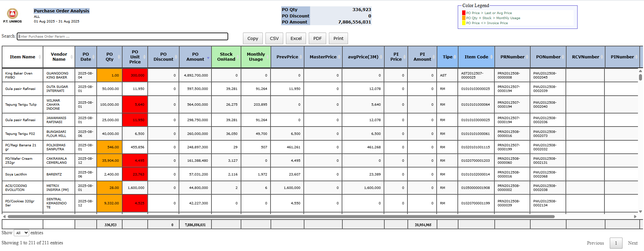
Task: Sort by Tipe column sort icon
Action: pos(455,57)
